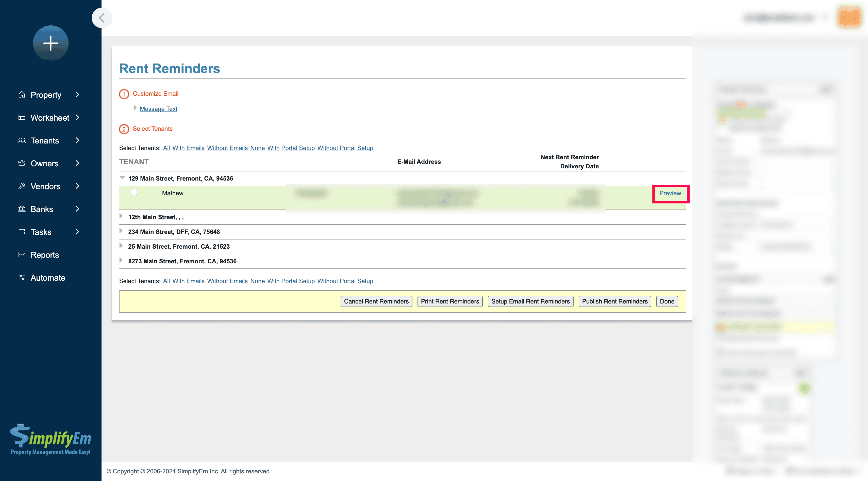Click the plus icon to add new item
Viewport: 868px width, 481px height.
(x=50, y=42)
